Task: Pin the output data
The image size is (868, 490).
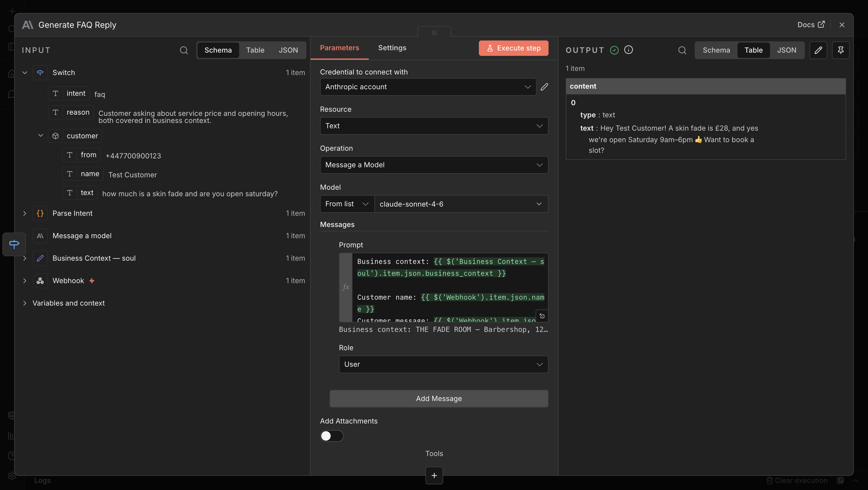Action: click(x=840, y=50)
